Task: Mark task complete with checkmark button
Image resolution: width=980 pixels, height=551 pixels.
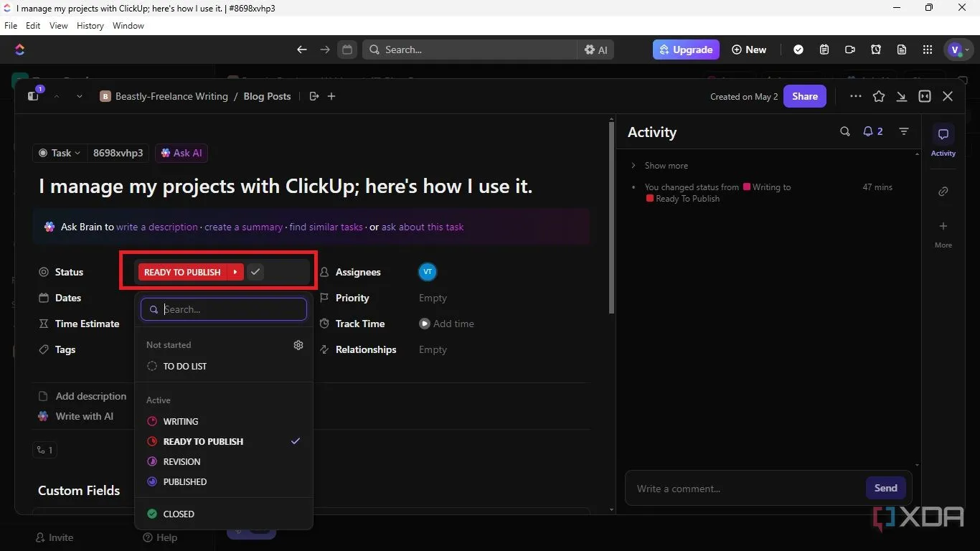Action: 255,272
